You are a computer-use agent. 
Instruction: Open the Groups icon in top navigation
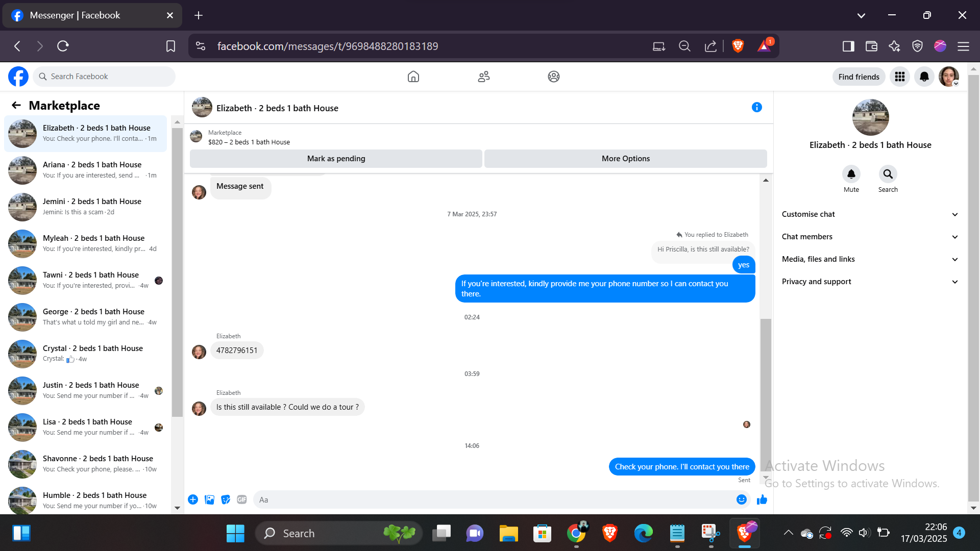(554, 77)
